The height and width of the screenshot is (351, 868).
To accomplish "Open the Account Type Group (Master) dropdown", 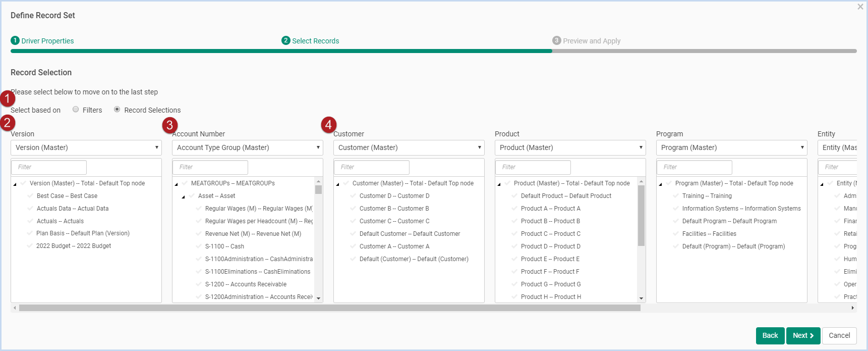I will click(x=248, y=147).
